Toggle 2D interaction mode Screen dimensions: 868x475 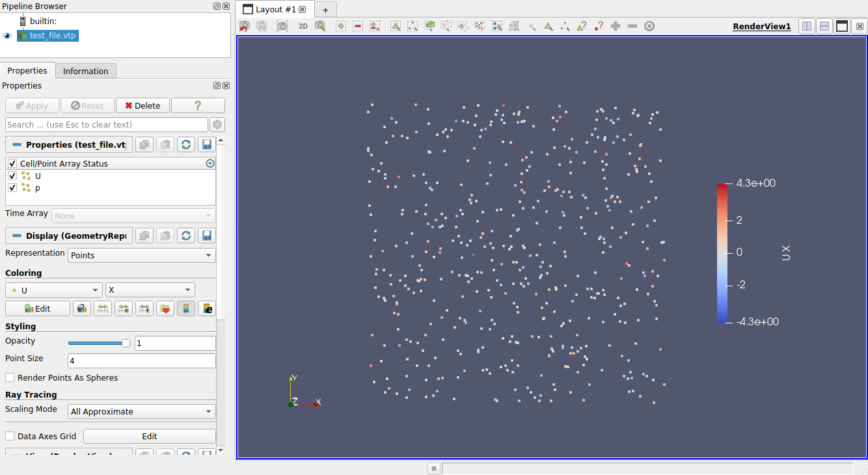(303, 26)
